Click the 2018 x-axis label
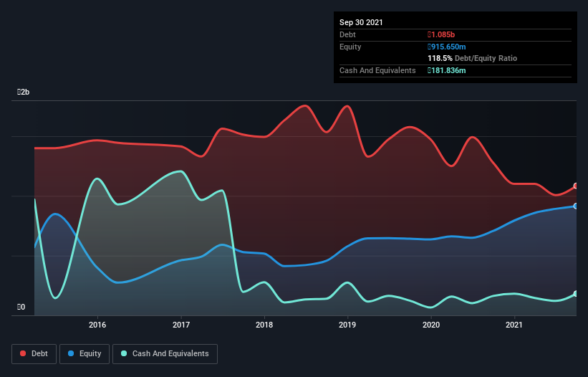The image size is (588, 377). coord(264,325)
